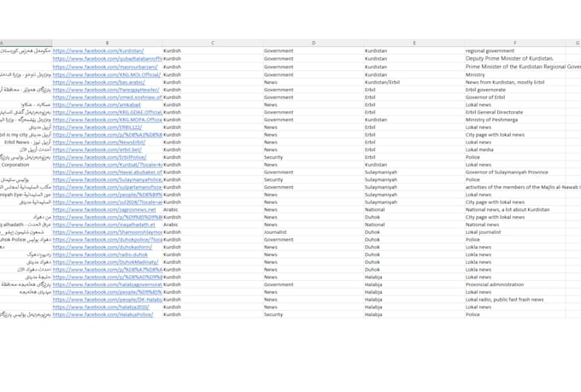Open the facebook.com/bas.arabic/ link

[98, 82]
